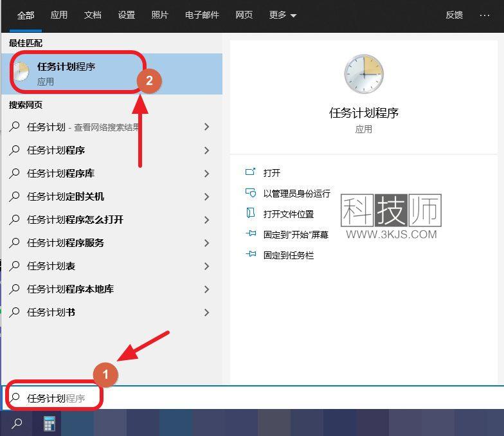Choose 固定到"开始"屏幕
This screenshot has width=504, height=436.
coord(296,234)
